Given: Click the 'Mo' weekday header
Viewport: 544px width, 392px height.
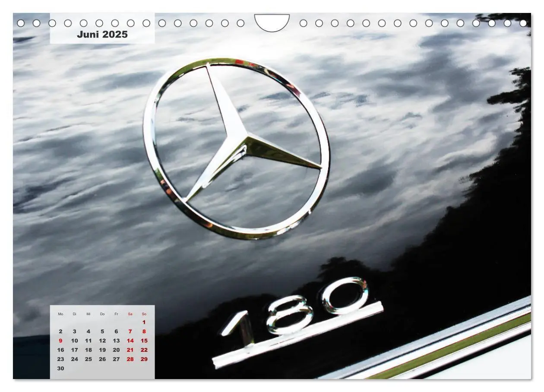Looking at the screenshot, I should (60, 314).
